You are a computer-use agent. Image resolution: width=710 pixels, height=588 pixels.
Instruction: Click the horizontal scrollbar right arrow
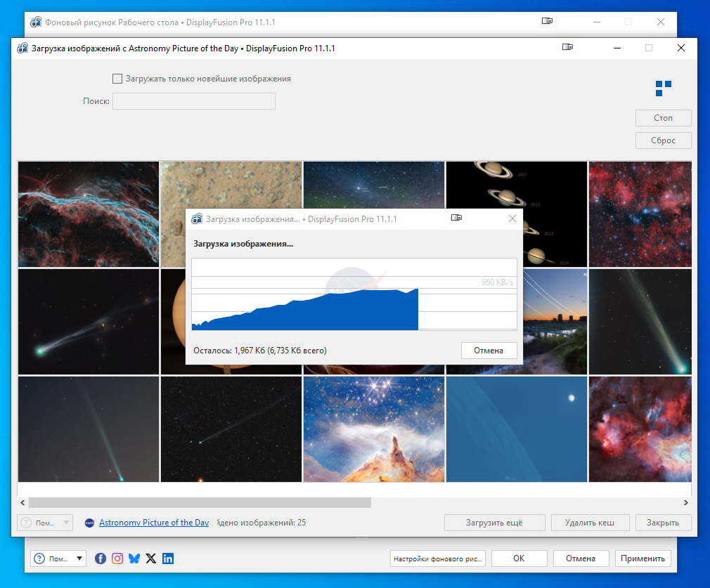(686, 503)
